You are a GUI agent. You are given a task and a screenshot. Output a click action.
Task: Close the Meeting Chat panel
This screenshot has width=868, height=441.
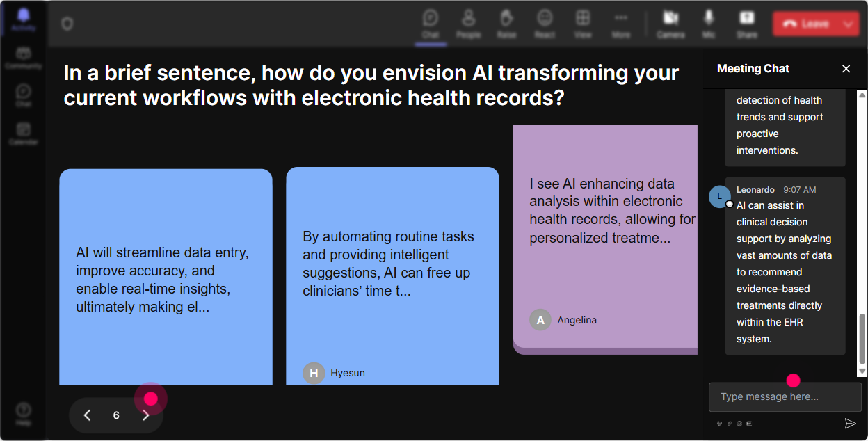(x=846, y=69)
